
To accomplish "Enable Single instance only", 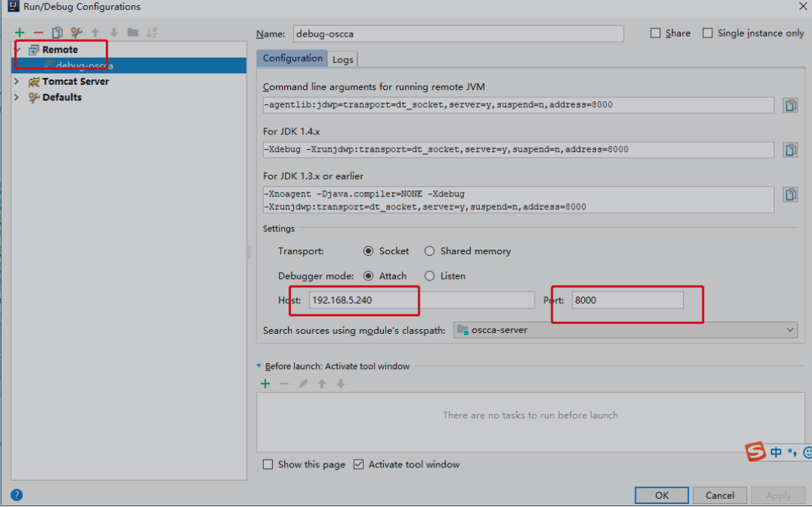I will point(707,33).
